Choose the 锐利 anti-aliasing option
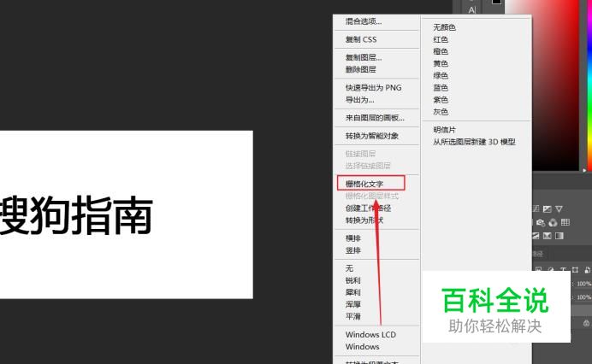 pos(353,280)
